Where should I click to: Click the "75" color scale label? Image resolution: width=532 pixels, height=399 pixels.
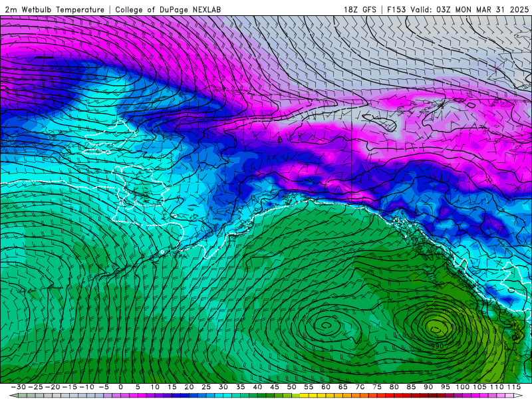pyautogui.click(x=377, y=387)
